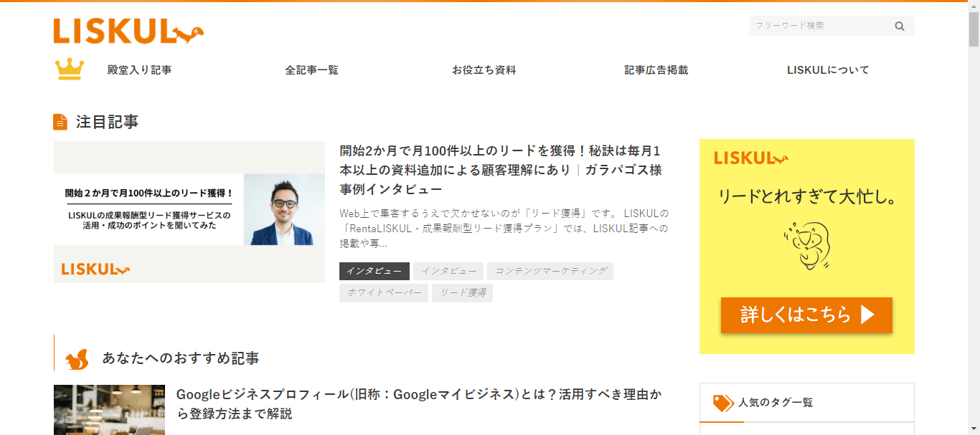Screen dimensions: 980x435
Task: Open the お役立ち資料 menu item
Action: 484,70
